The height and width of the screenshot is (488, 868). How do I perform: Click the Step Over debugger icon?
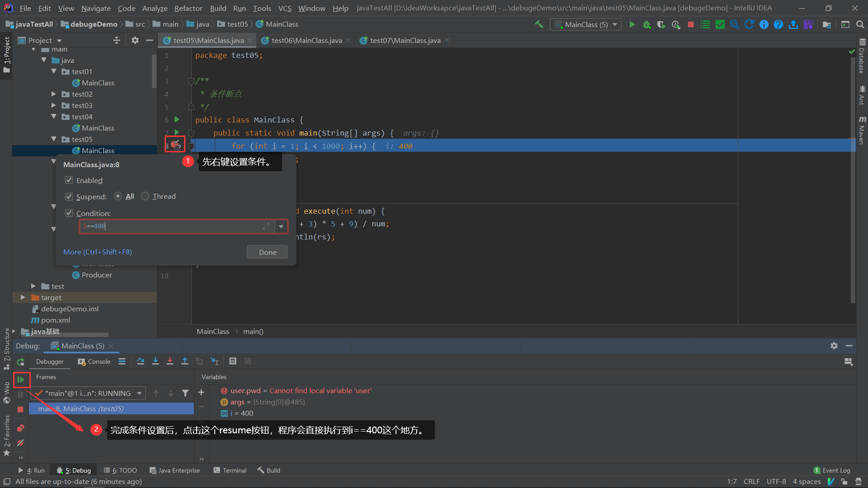click(x=141, y=361)
